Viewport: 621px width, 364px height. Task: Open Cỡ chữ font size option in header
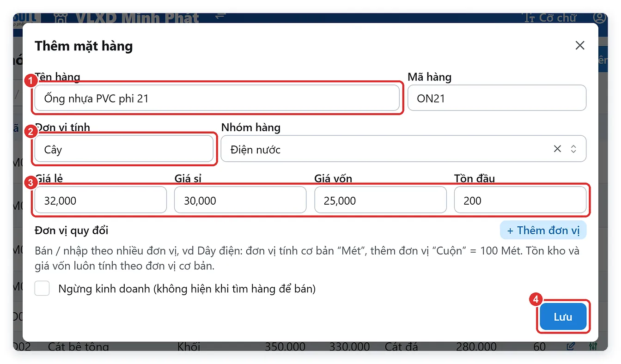click(550, 18)
